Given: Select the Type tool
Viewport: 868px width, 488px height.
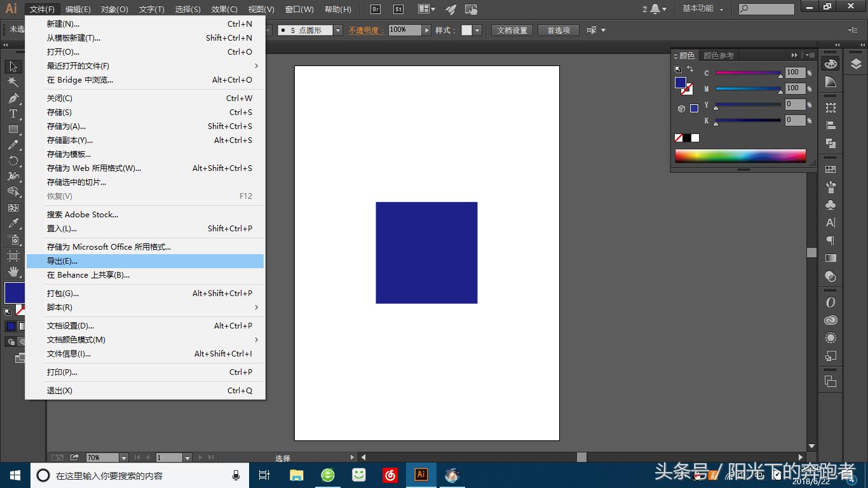Looking at the screenshot, I should tap(14, 115).
